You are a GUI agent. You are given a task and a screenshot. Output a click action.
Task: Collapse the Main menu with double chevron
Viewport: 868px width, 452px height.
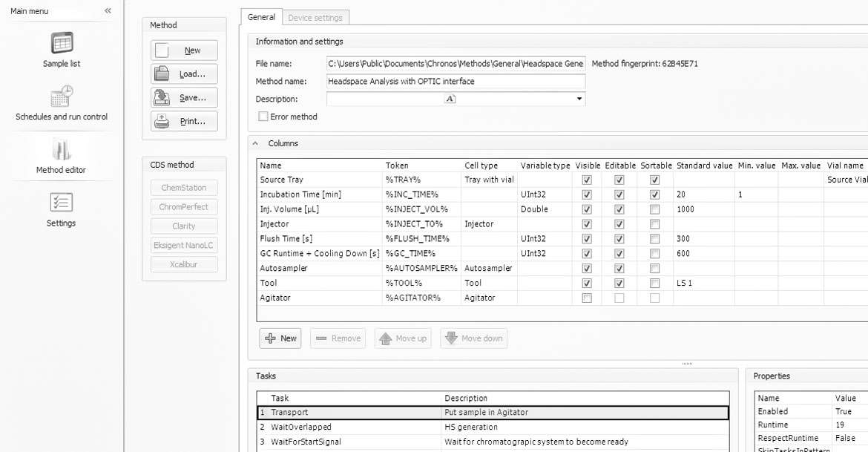coord(108,10)
